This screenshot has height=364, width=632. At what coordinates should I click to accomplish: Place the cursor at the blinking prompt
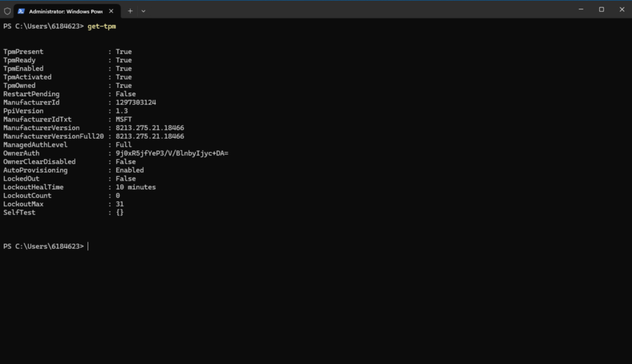click(x=88, y=246)
